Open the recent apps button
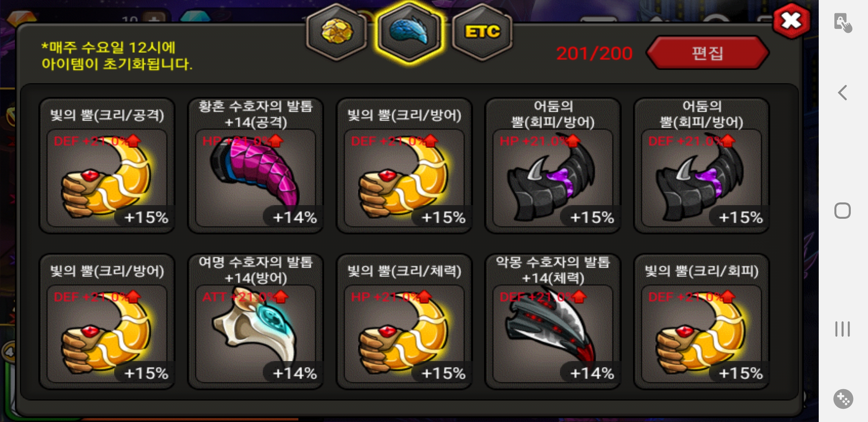 point(843,329)
